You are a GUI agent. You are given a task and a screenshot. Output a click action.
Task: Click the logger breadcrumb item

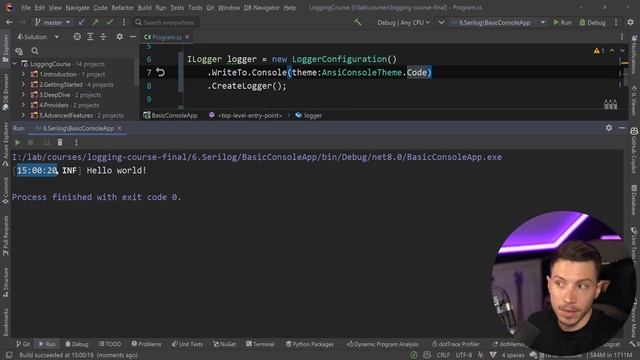[x=309, y=116]
